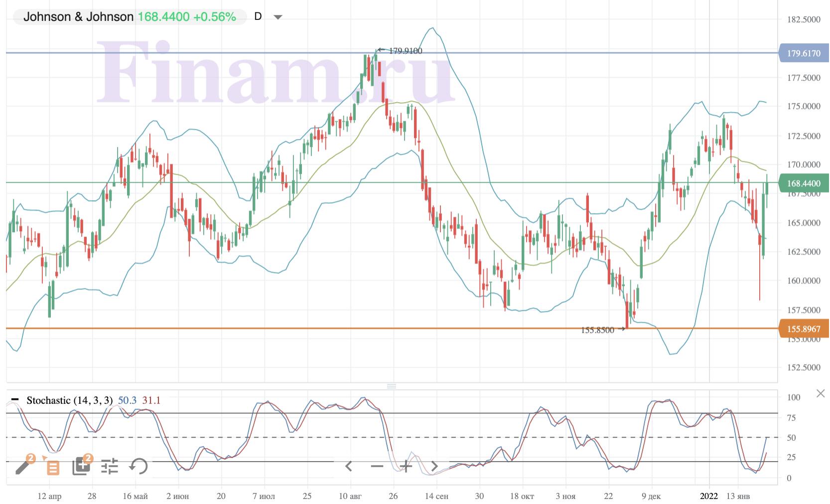Click the 165.0000 price axis label
Screen dimensions: 830x504
pyautogui.click(x=804, y=223)
